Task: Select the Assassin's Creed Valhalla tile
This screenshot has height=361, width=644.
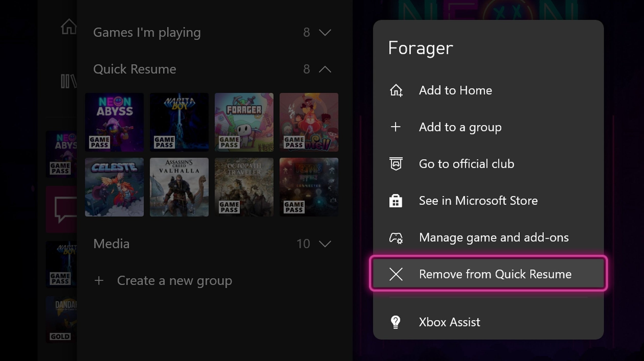Action: coord(179,187)
